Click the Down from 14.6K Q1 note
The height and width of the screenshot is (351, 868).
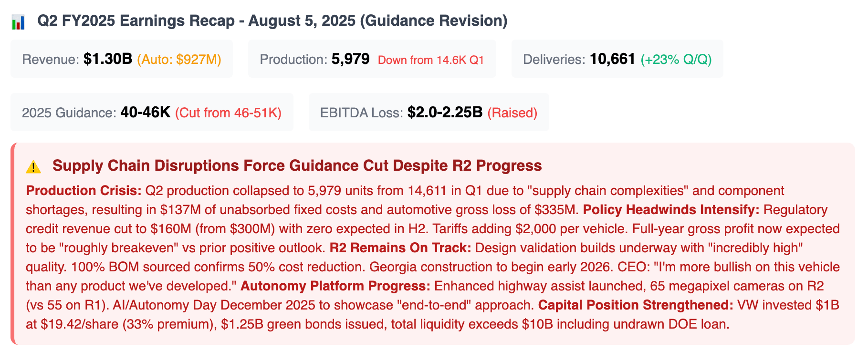(x=431, y=60)
